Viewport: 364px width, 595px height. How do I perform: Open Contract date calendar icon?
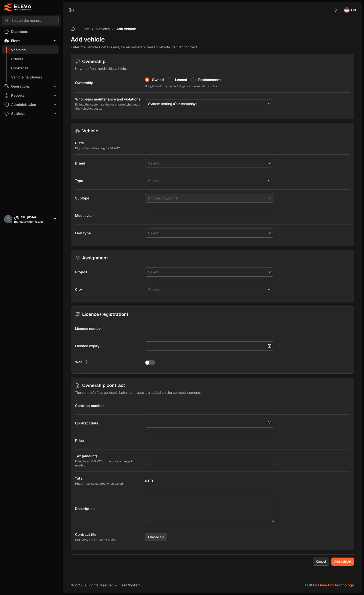pos(269,423)
